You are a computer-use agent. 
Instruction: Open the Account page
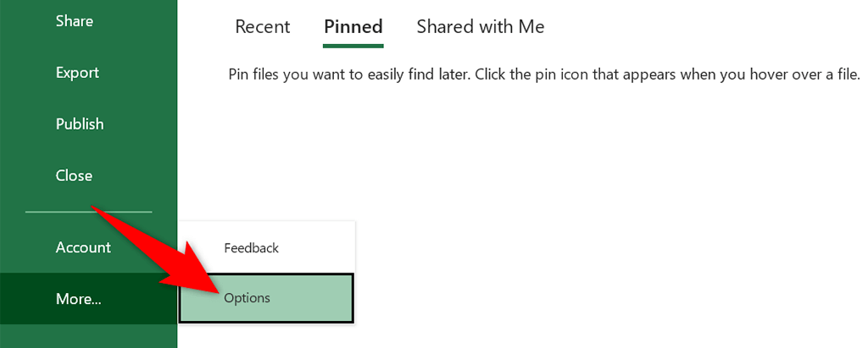pos(83,247)
